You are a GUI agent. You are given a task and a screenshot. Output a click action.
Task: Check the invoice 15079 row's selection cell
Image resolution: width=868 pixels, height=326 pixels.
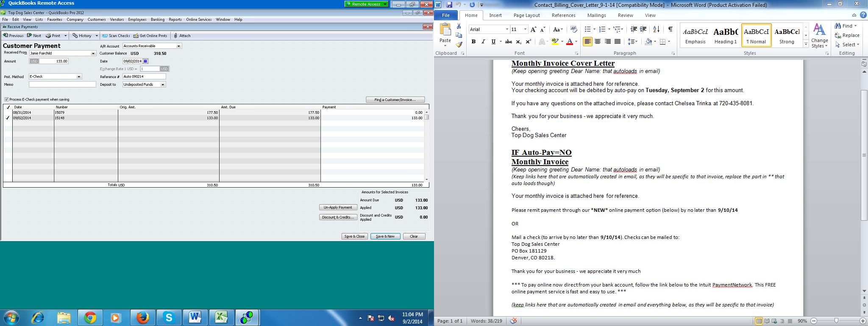pos(8,112)
